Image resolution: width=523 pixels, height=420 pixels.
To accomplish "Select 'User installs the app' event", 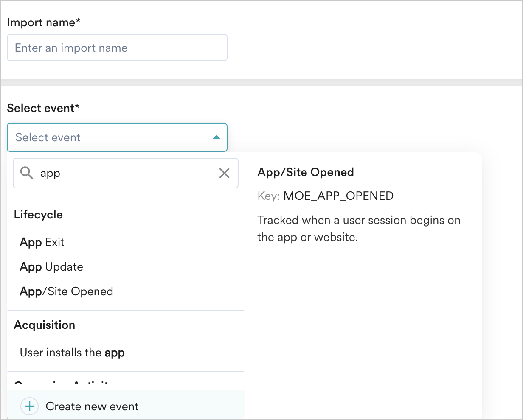I will pos(72,353).
